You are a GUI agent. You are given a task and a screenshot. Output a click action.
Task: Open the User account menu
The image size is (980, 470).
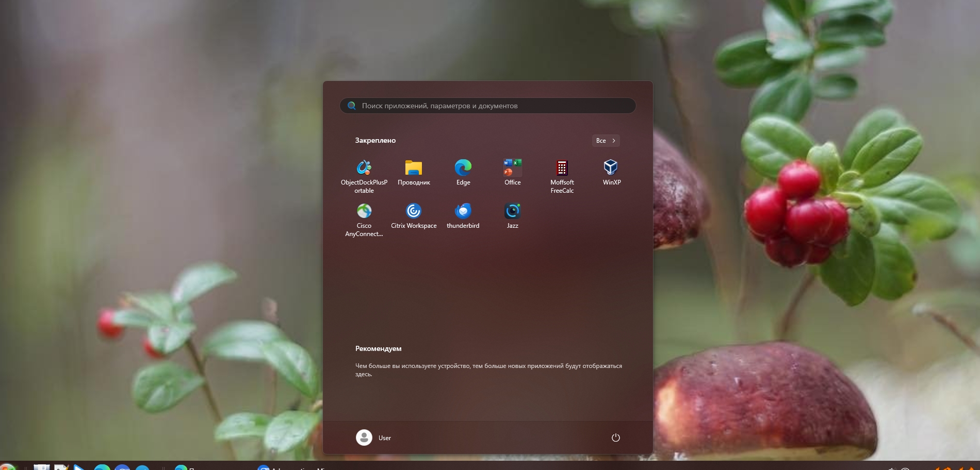pyautogui.click(x=373, y=438)
